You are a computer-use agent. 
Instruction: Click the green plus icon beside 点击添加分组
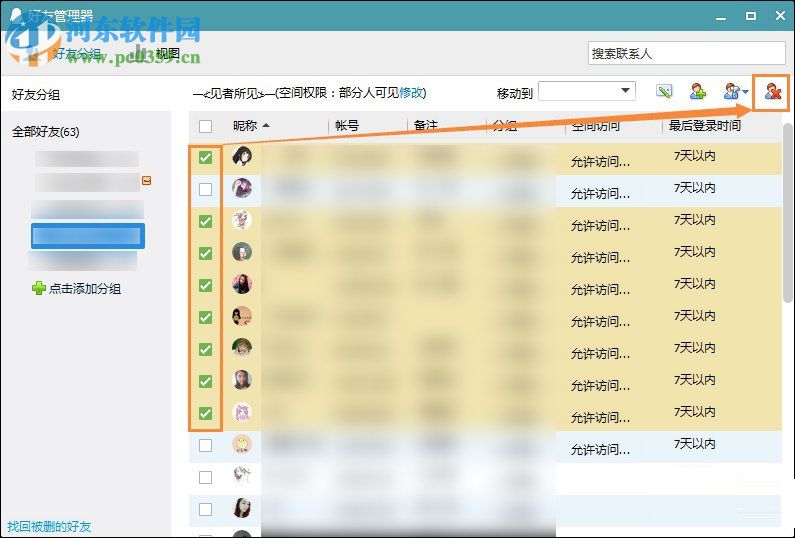click(x=39, y=289)
